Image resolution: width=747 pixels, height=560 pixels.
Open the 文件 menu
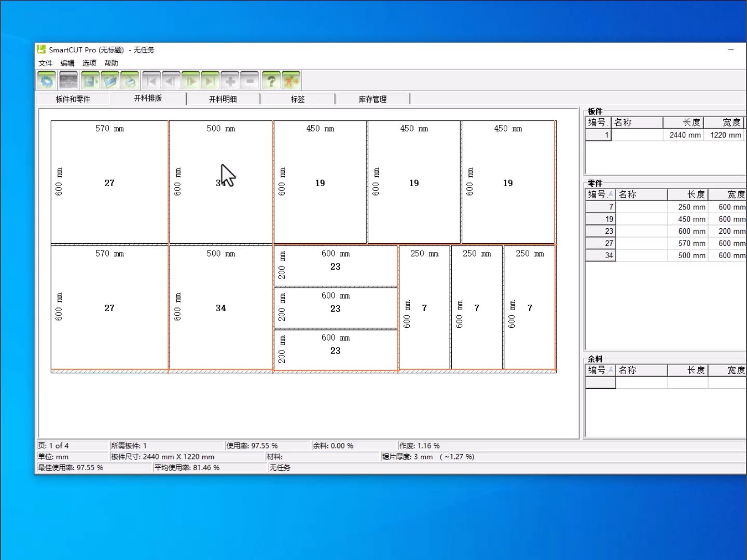pos(46,63)
